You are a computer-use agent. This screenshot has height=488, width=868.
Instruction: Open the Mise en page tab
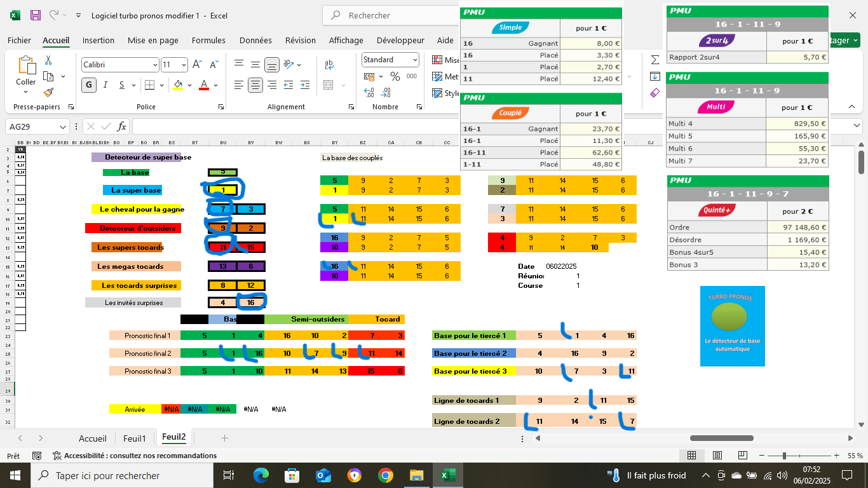click(153, 40)
